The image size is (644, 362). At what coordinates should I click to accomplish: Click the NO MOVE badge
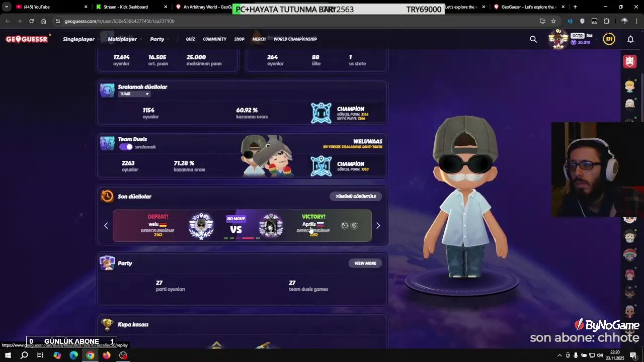click(x=236, y=219)
